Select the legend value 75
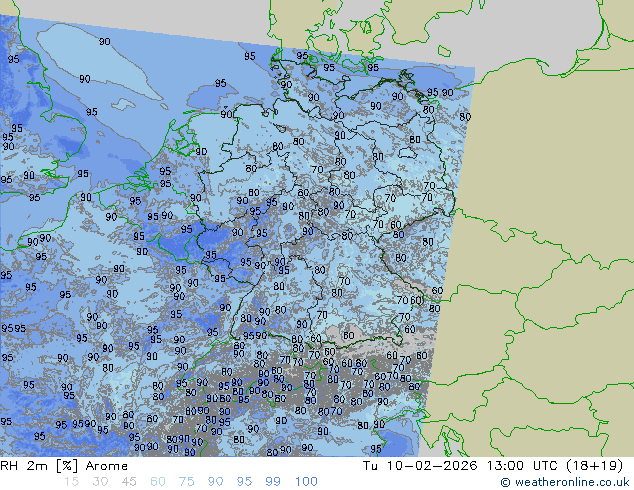634x490 pixels. (186, 482)
